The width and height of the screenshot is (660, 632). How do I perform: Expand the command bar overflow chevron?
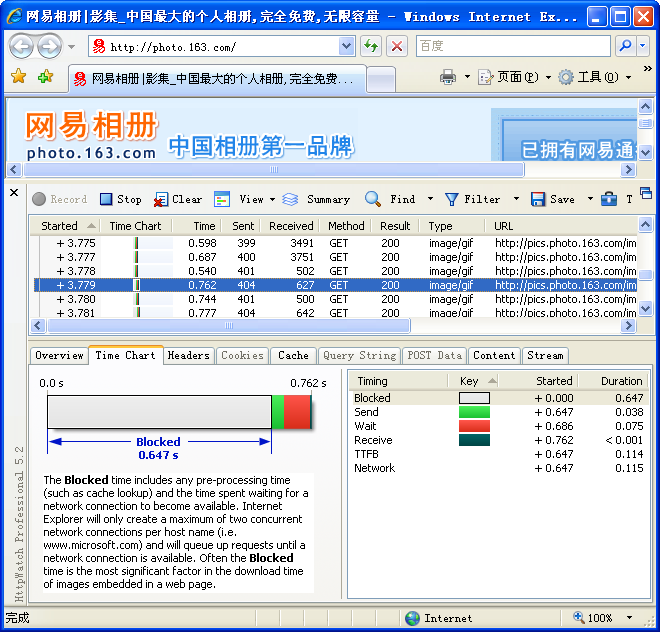(x=647, y=69)
